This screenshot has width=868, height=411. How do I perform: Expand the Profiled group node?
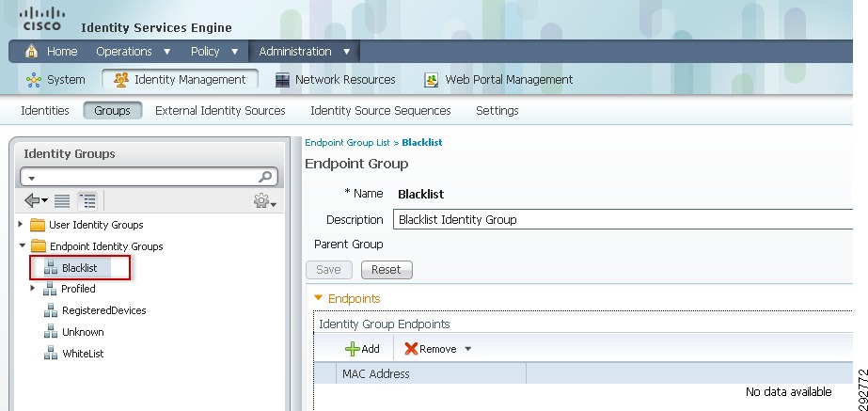(33, 288)
